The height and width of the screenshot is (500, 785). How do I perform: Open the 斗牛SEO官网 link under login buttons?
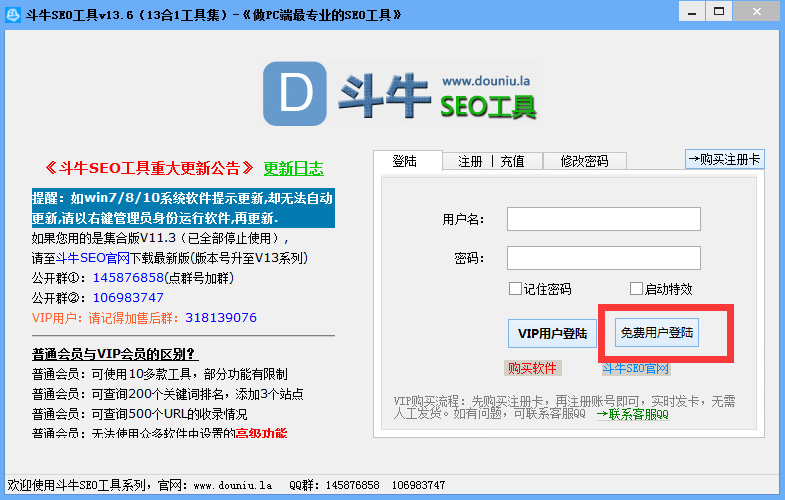click(636, 369)
